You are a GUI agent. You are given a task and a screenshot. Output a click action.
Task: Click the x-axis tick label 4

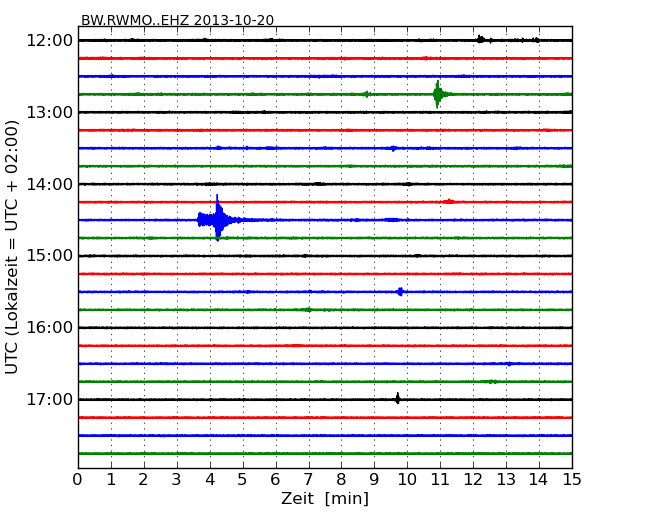[210, 480]
